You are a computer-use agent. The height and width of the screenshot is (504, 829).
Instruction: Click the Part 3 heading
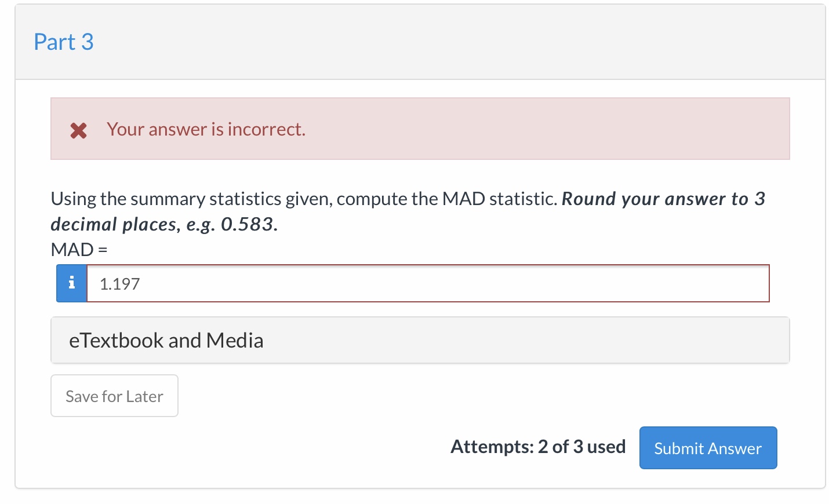(64, 42)
